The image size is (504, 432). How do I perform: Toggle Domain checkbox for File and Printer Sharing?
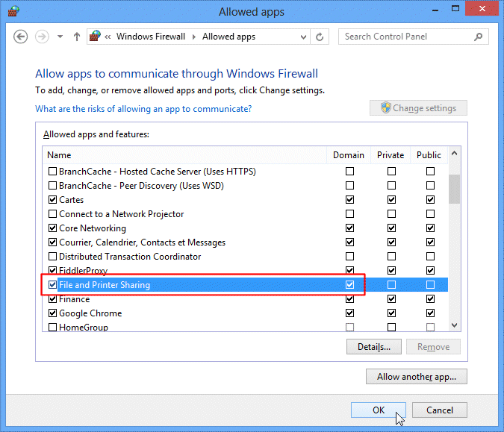coord(349,284)
